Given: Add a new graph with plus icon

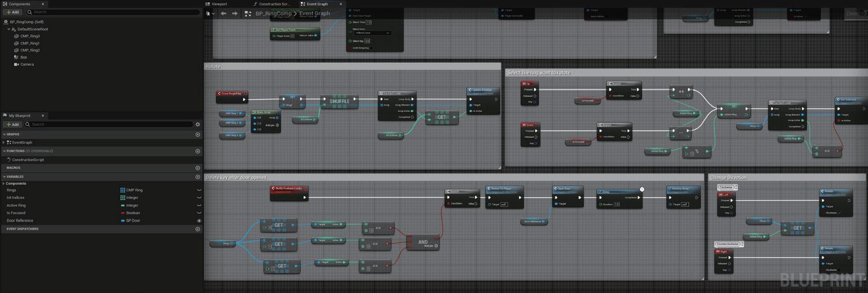Looking at the screenshot, I should tap(198, 134).
